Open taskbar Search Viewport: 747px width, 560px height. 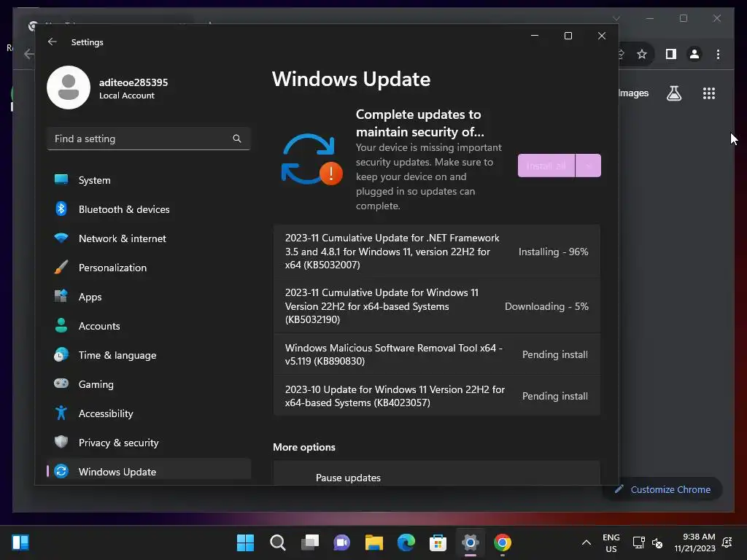click(278, 542)
